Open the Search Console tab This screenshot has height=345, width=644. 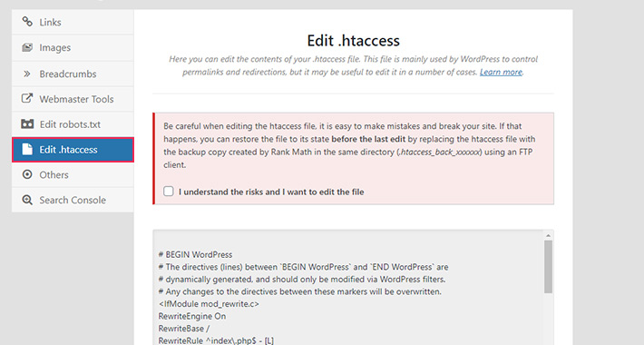pos(73,201)
